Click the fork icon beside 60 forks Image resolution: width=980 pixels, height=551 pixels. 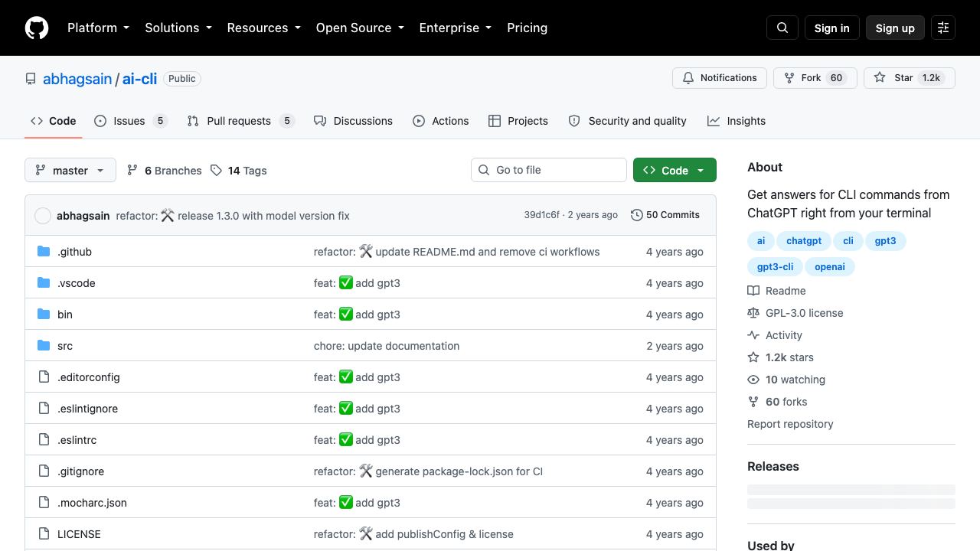[x=753, y=402]
